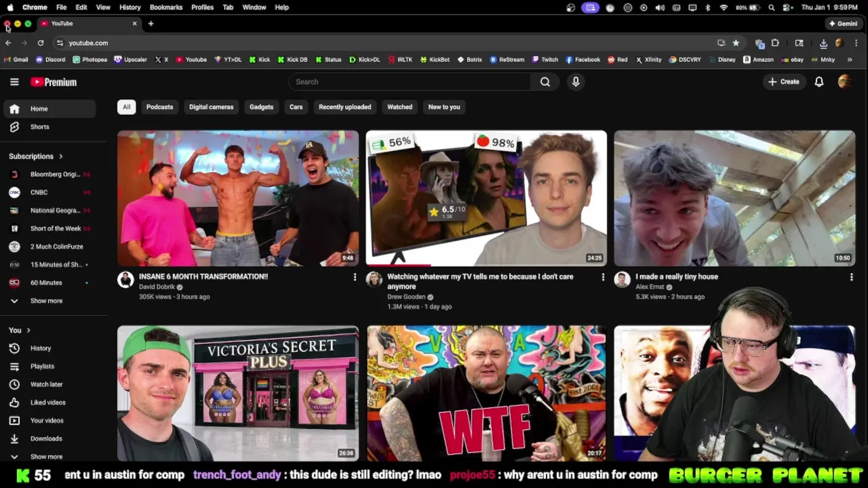Expand the Subscriptions section chevron
868x488 pixels.
pyautogui.click(x=60, y=157)
